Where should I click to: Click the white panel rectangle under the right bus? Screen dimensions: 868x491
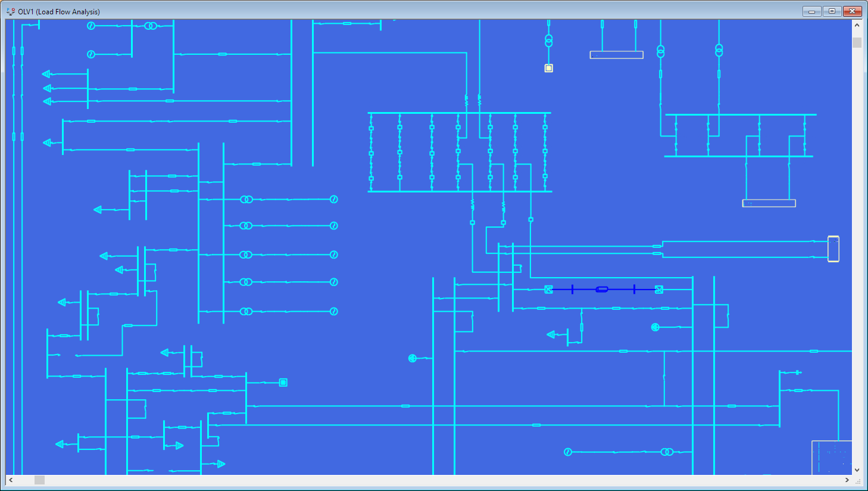pyautogui.click(x=769, y=203)
